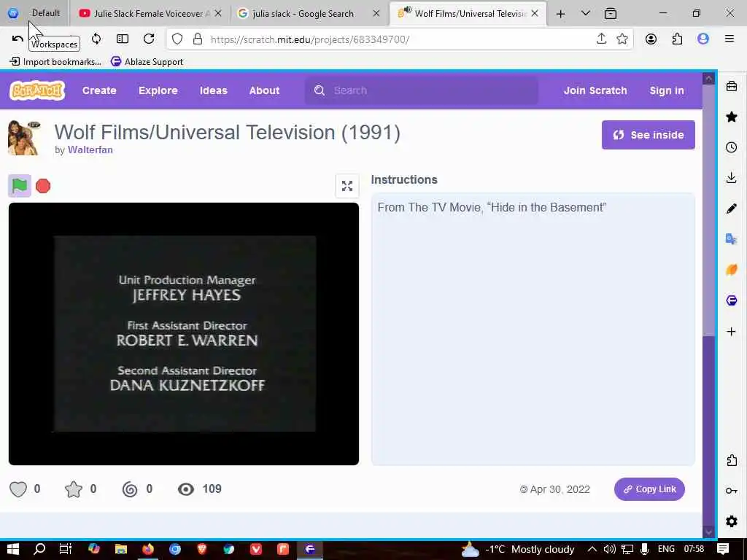Click the Scratch search field
Image resolution: width=747 pixels, height=560 pixels.
422,90
